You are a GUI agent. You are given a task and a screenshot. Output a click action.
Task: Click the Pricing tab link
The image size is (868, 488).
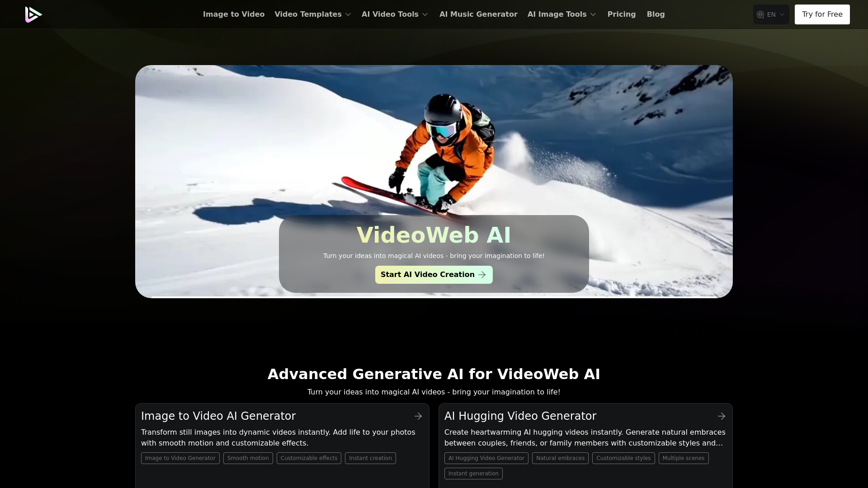click(x=621, y=14)
